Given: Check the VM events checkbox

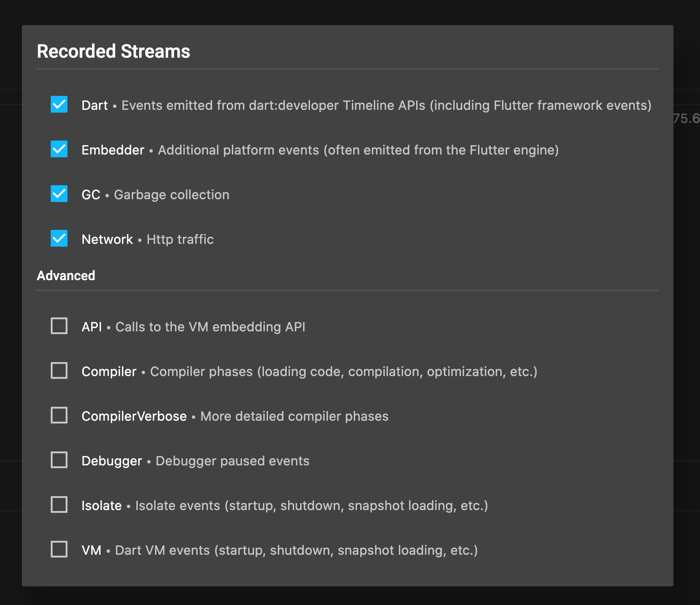Looking at the screenshot, I should 59,550.
